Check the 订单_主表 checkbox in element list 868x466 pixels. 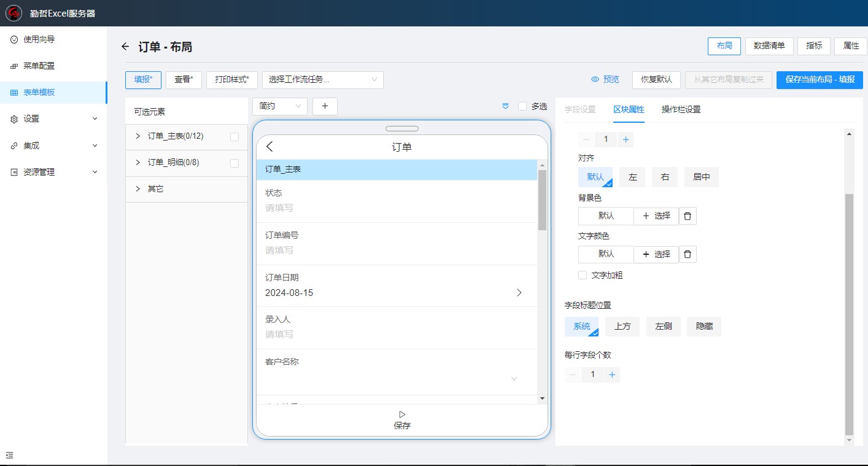pyautogui.click(x=234, y=137)
